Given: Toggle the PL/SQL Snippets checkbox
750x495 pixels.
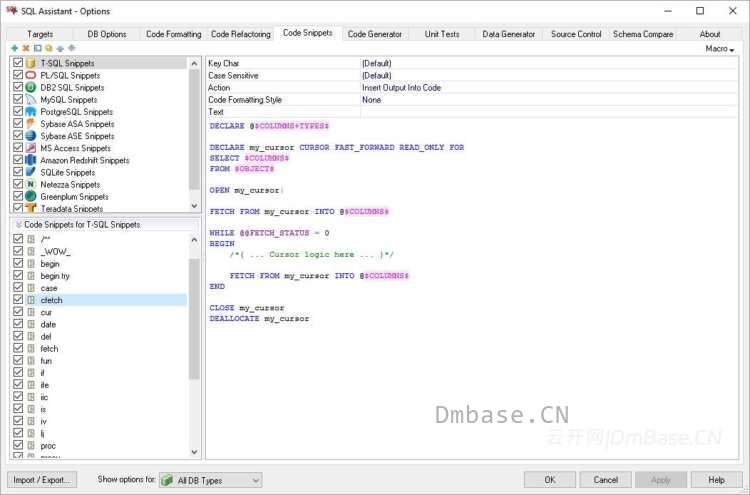Looking at the screenshot, I should coord(18,75).
